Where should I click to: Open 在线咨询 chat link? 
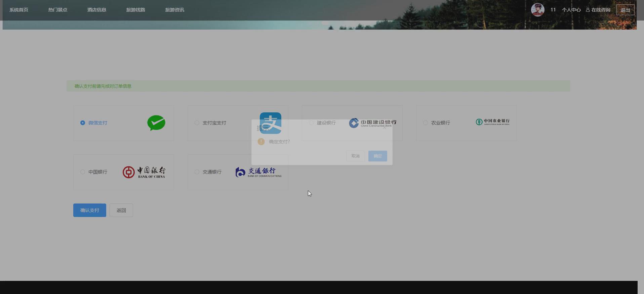click(x=598, y=10)
